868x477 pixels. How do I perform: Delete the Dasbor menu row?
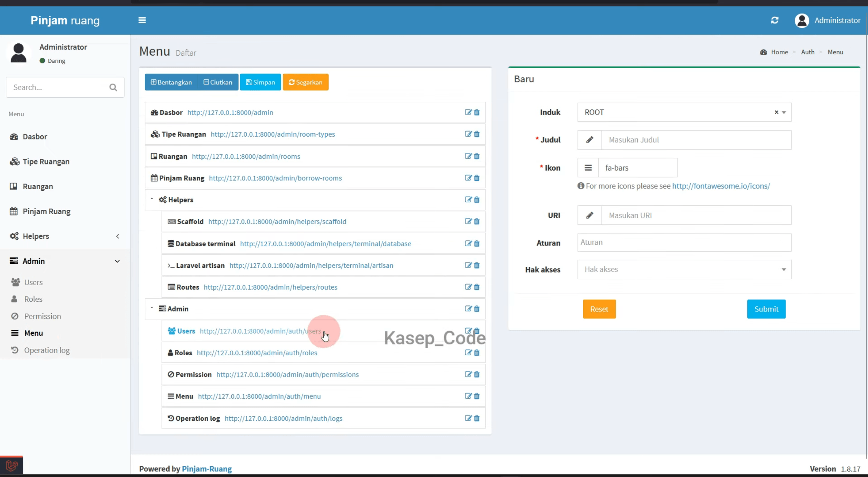pyautogui.click(x=477, y=112)
